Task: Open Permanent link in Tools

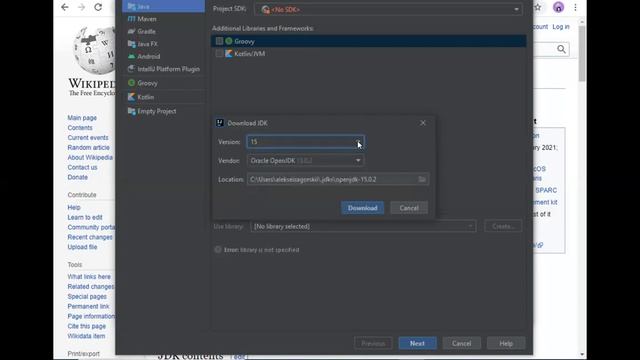Action: tap(88, 306)
